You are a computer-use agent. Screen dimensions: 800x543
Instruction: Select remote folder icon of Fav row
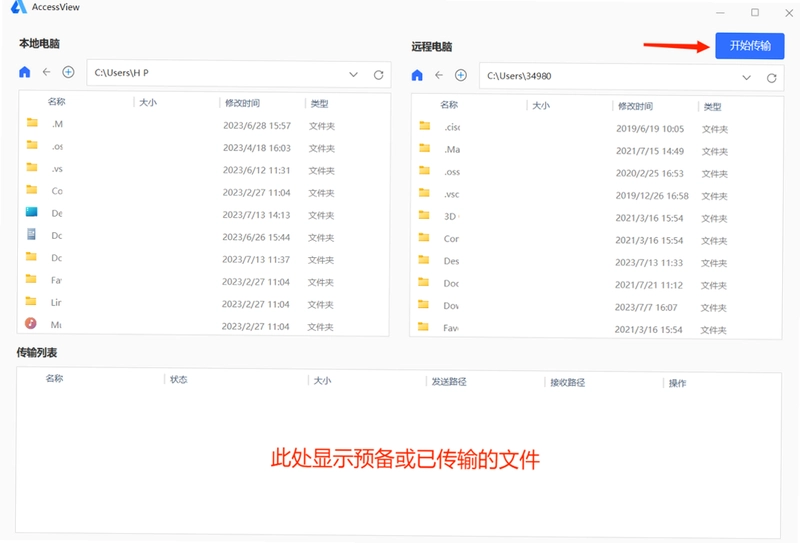423,326
